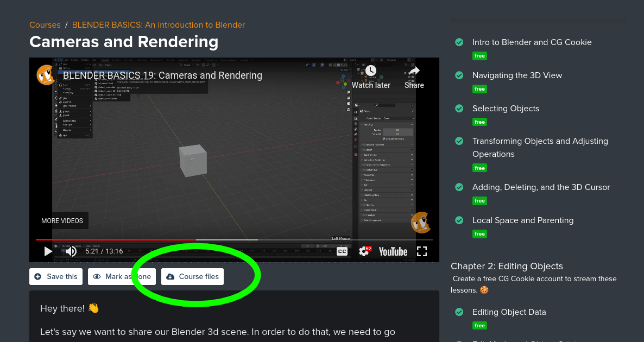Open the Intro to Blender and CG Cookie lesson
The height and width of the screenshot is (342, 644).
coord(532,42)
